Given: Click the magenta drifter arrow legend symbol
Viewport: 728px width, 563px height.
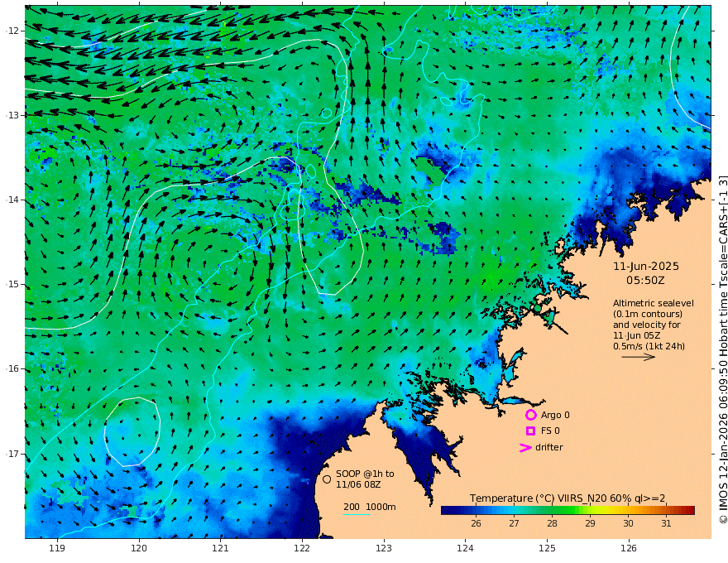Looking at the screenshot, I should pyautogui.click(x=525, y=448).
